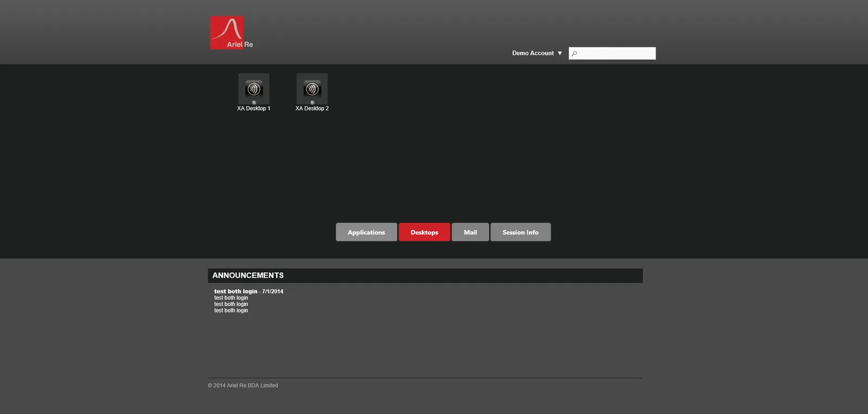Click the 'XA Desktop 1' label
The width and height of the screenshot is (868, 414).
253,109
